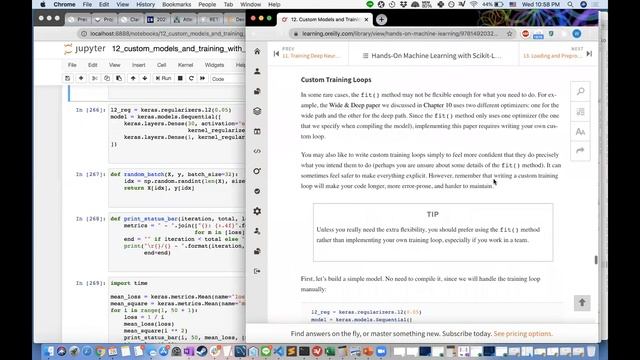Interrupt the kernel with the stop icon
This screenshot has width=640, height=360.
[180, 78]
